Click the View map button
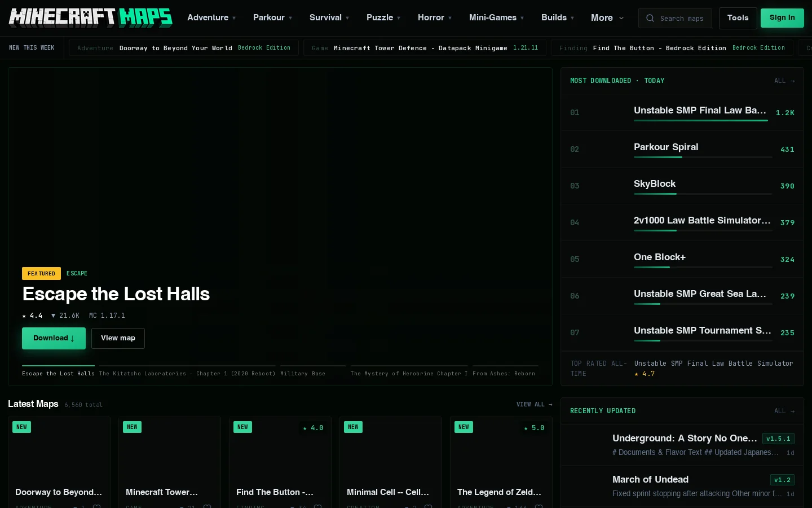Screen dimensions: 812x508 118,338
